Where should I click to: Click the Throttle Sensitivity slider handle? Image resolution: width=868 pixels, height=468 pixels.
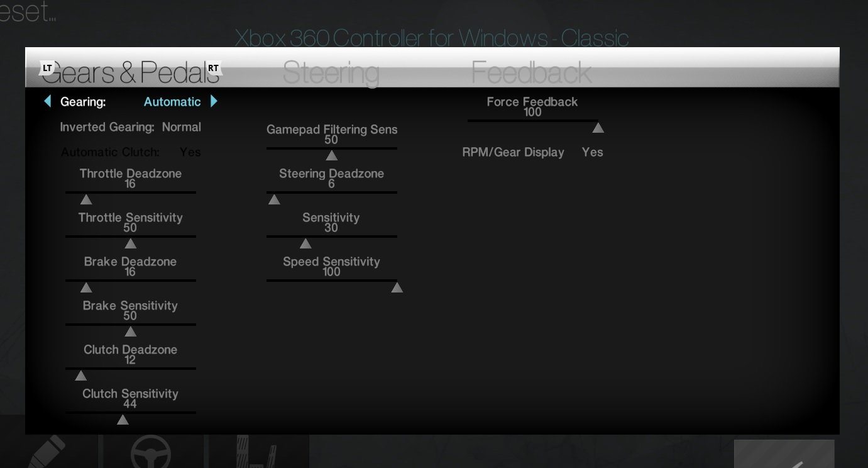coord(130,244)
